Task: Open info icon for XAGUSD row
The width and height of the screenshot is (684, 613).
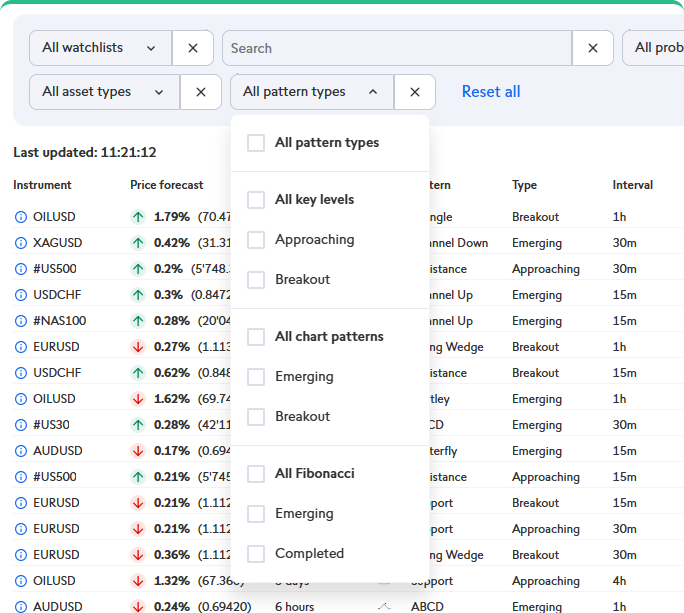Action: (21, 243)
